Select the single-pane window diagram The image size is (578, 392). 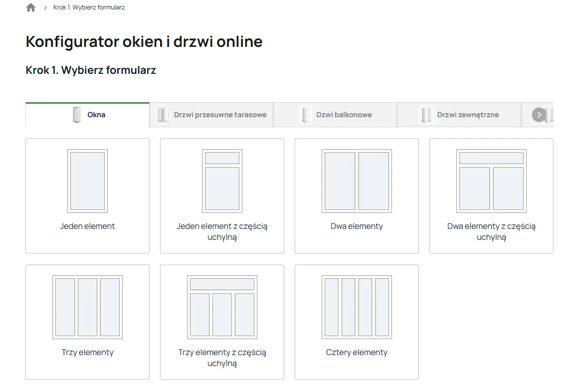[87, 181]
